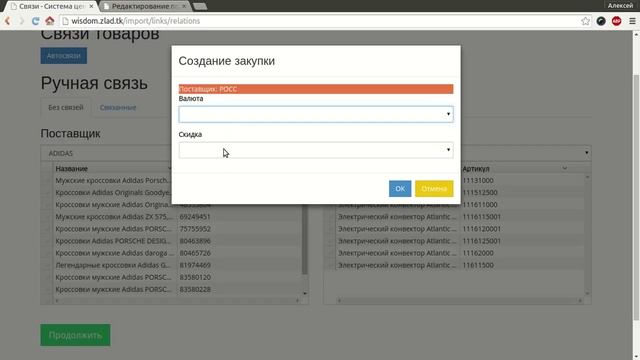
Task: Open the red ABP extension icon
Action: click(616, 21)
